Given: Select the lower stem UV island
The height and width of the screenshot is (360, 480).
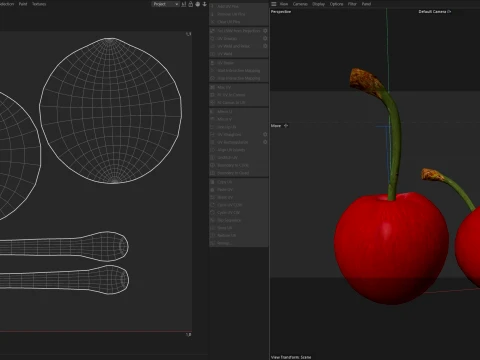Looking at the screenshot, I should click(64, 280).
